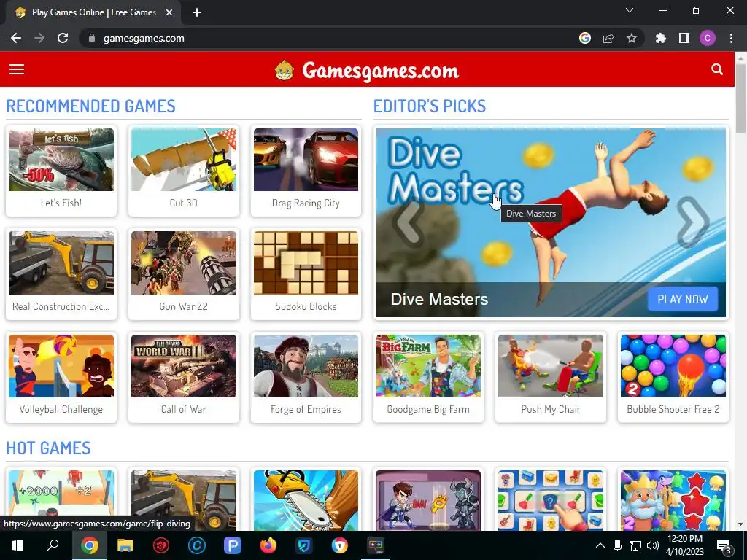
Task: Open File Explorer from the taskbar
Action: click(125, 545)
